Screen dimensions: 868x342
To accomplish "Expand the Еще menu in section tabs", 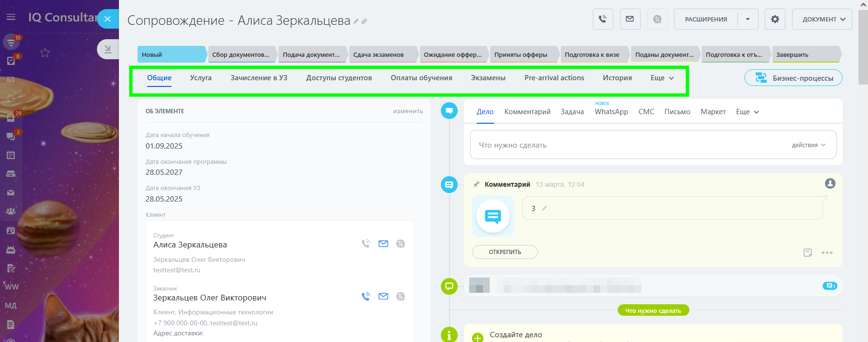I will pos(662,78).
